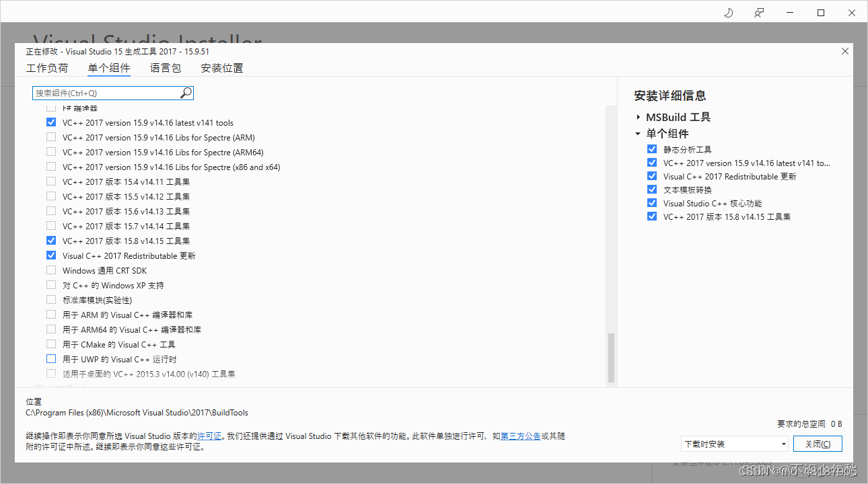Check the VC++ 2017 版本 15.4 v14.11 工具集 option
The image size is (868, 484).
51,181
